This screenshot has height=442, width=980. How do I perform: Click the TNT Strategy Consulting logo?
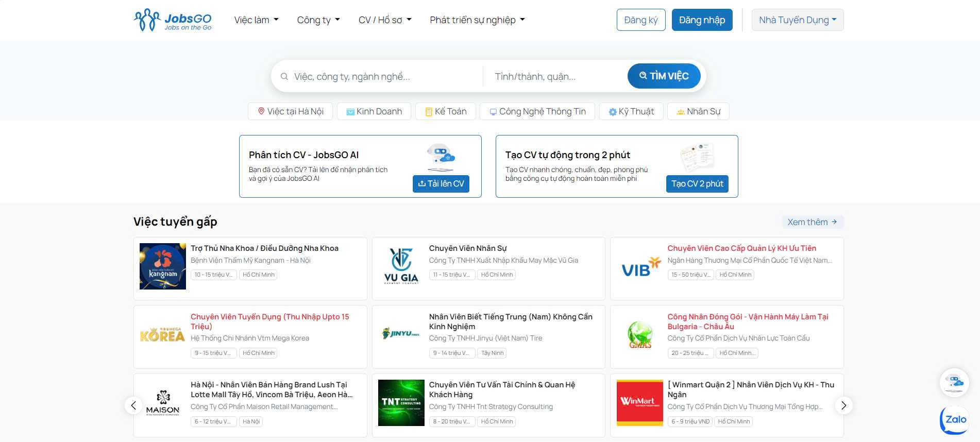401,403
